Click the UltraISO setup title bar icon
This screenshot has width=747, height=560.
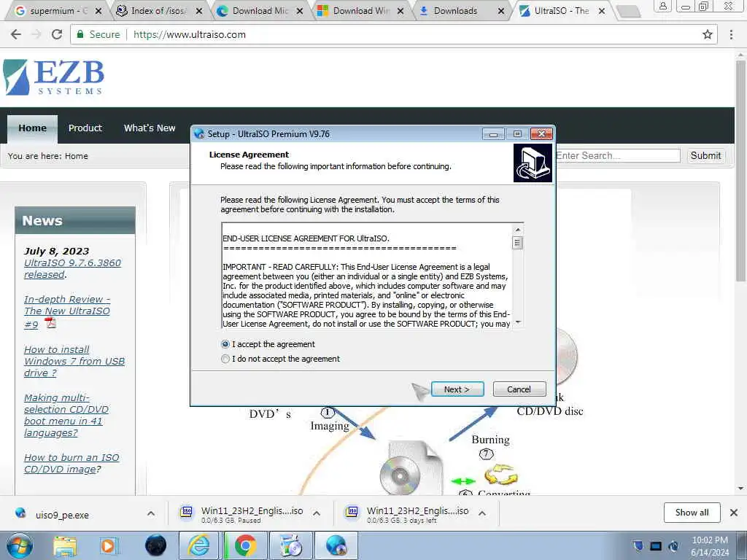click(199, 134)
